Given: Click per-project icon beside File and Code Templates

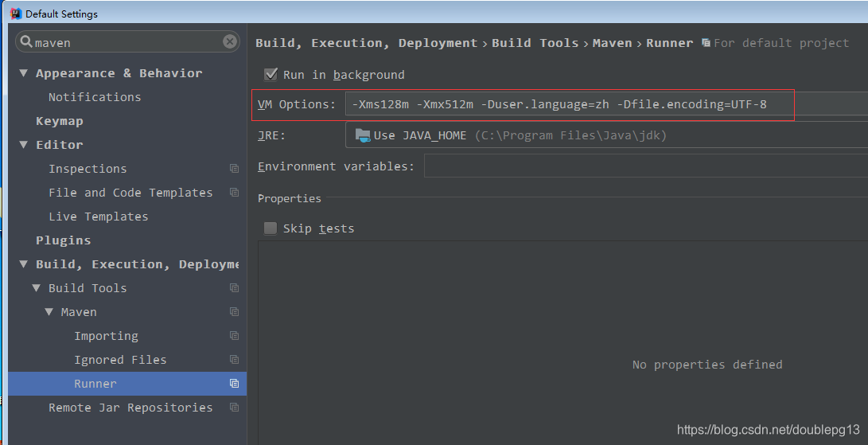Looking at the screenshot, I should 234,193.
